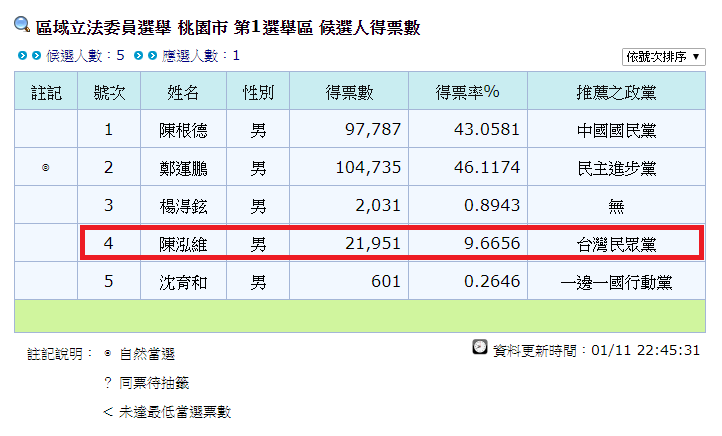Click vote percentage 0.2646

[x=492, y=281]
